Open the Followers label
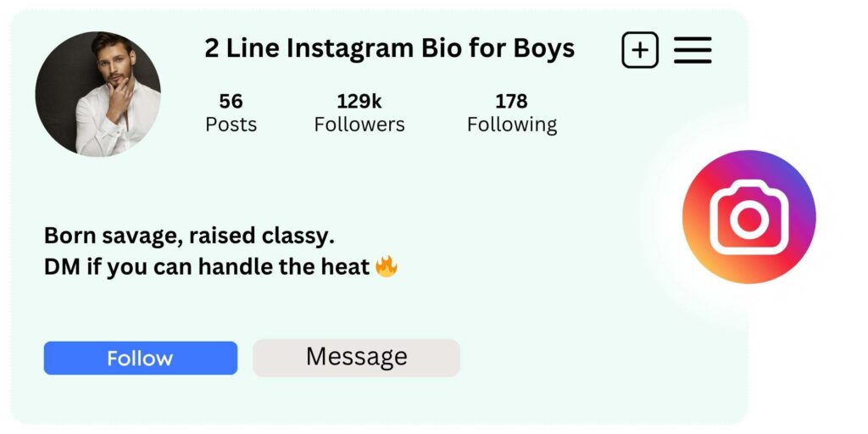 (359, 125)
